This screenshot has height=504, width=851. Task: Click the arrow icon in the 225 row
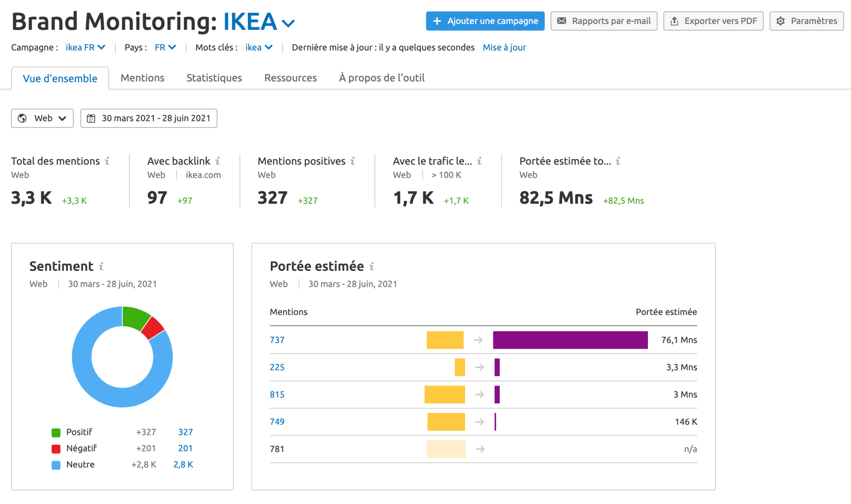point(480,367)
